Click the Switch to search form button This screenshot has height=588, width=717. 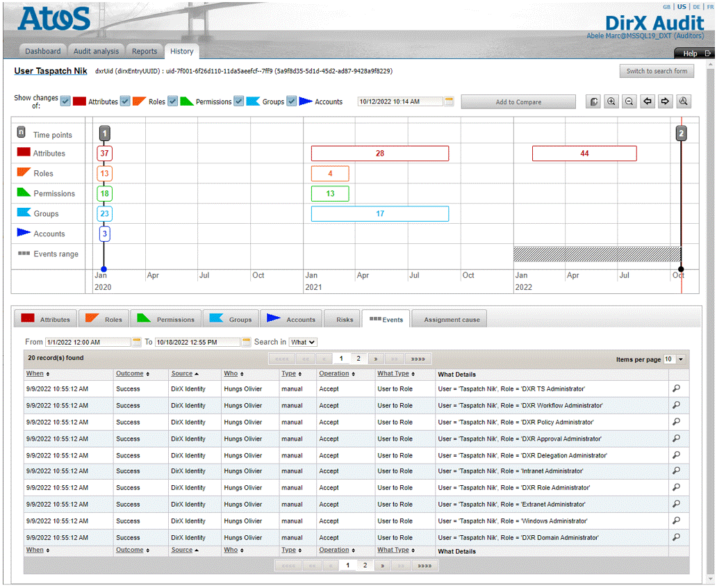pos(657,71)
